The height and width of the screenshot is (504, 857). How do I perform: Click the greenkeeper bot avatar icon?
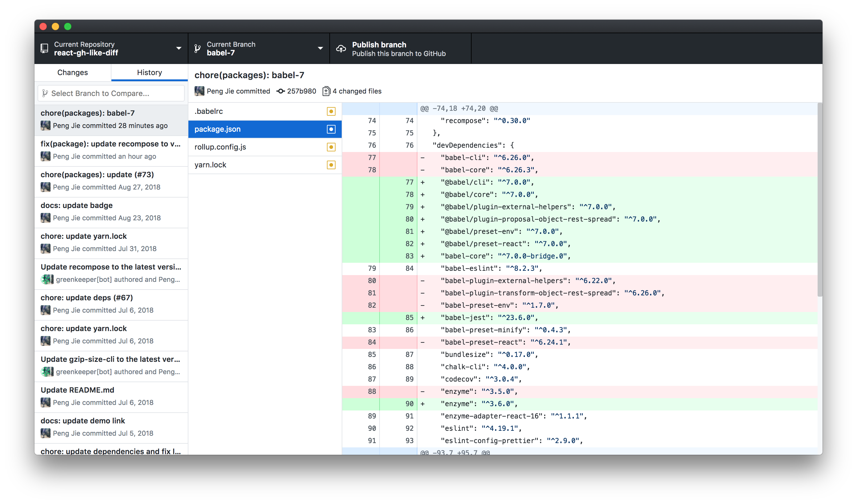click(45, 279)
